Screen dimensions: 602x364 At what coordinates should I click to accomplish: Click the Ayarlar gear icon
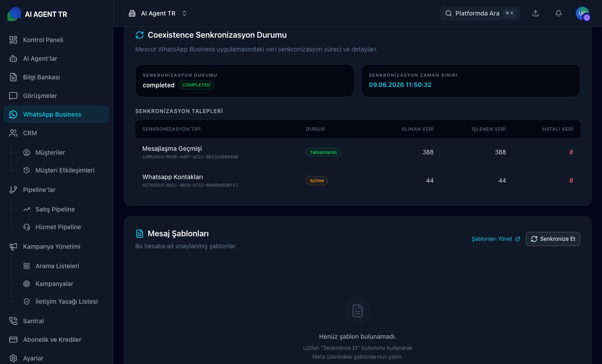13,358
